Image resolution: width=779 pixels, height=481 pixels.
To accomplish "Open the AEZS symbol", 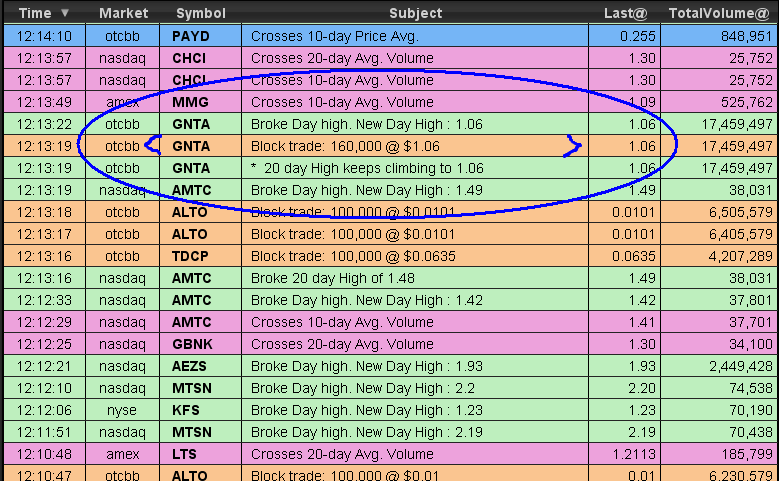I will pos(191,366).
